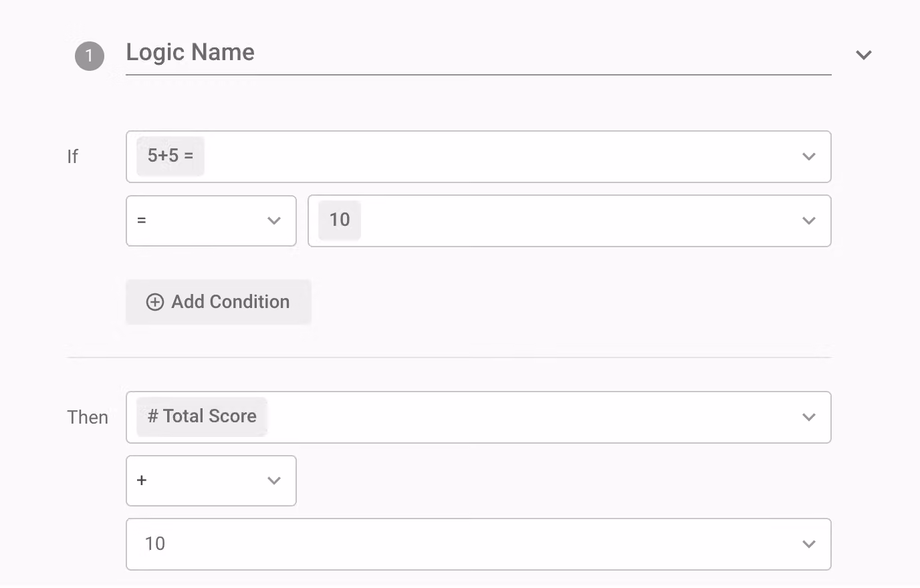Open the Total Score field chevron

click(x=809, y=417)
